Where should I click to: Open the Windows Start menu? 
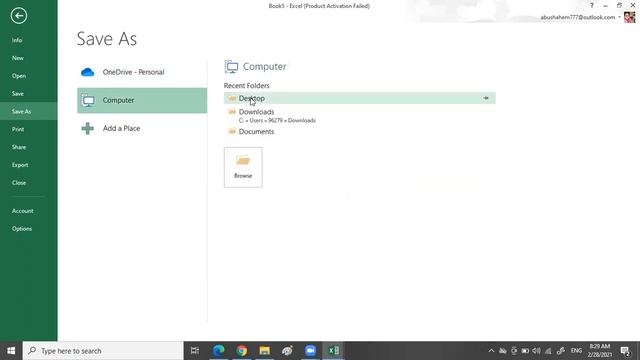[x=11, y=351]
